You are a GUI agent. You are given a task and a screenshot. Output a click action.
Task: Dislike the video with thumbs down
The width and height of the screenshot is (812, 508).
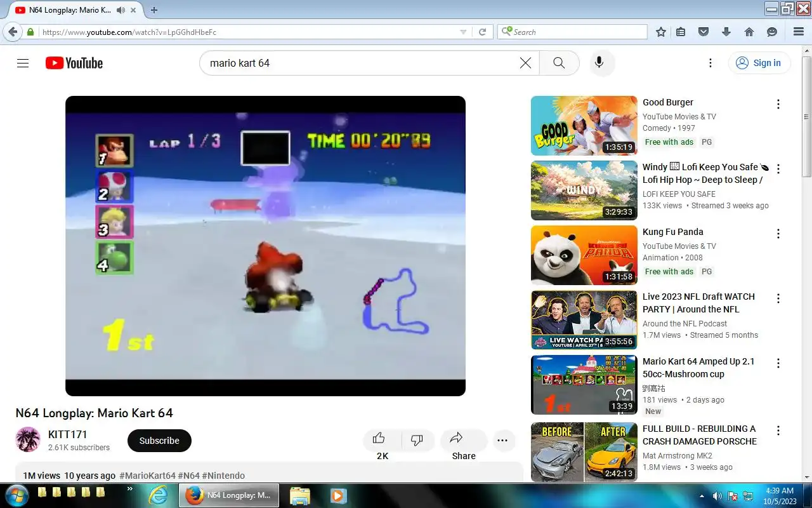(x=417, y=440)
